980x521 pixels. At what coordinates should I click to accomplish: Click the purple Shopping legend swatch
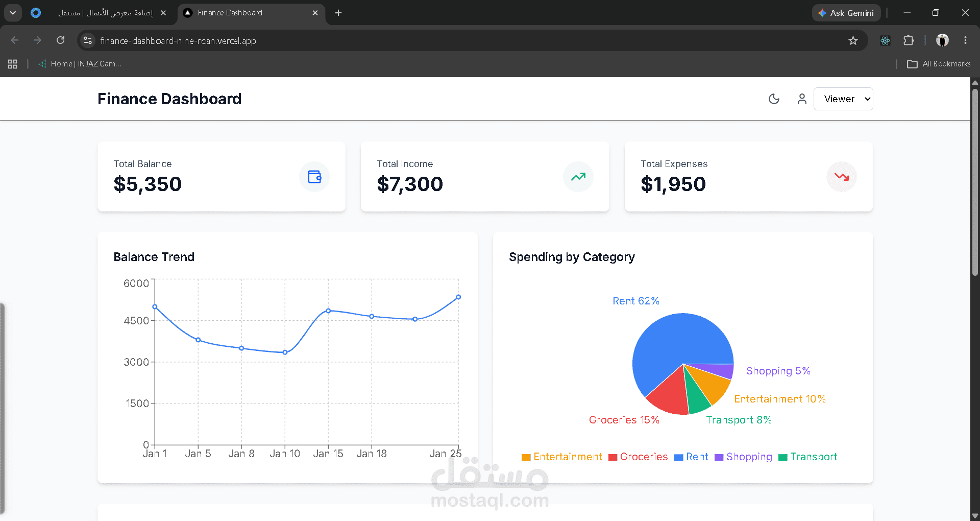coord(719,457)
